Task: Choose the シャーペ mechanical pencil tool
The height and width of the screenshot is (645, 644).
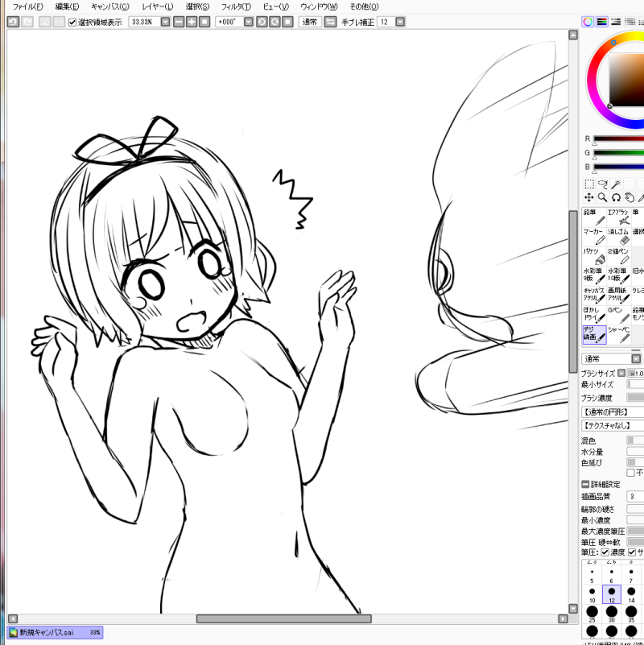Action: coord(618,334)
